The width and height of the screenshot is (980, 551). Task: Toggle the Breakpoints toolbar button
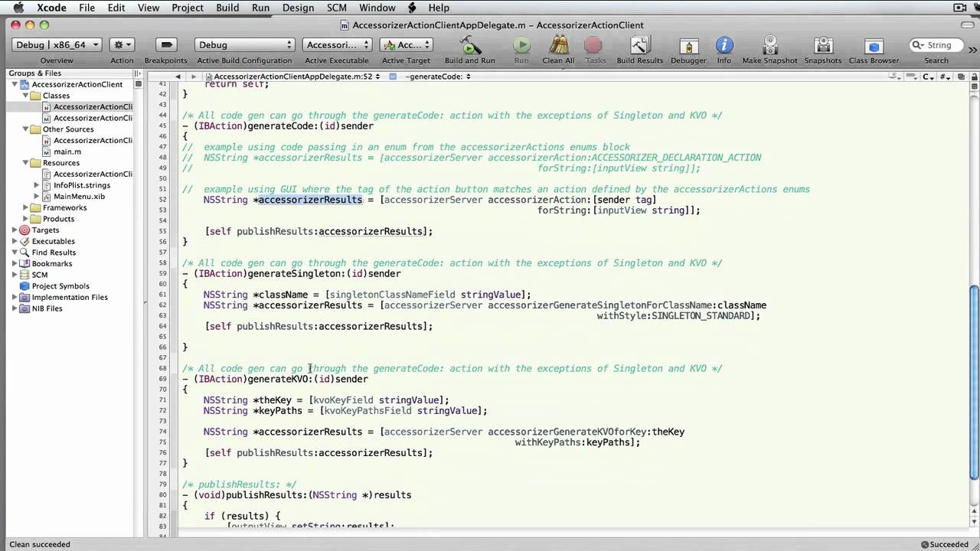166,45
